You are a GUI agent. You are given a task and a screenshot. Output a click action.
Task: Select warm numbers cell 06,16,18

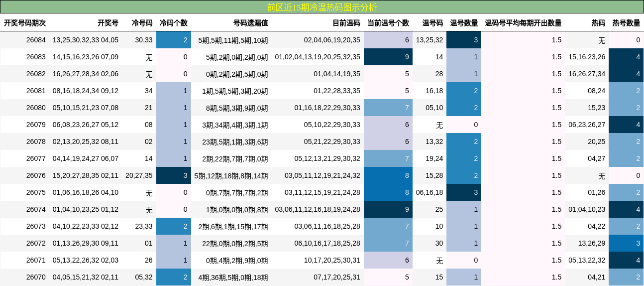pos(429,192)
